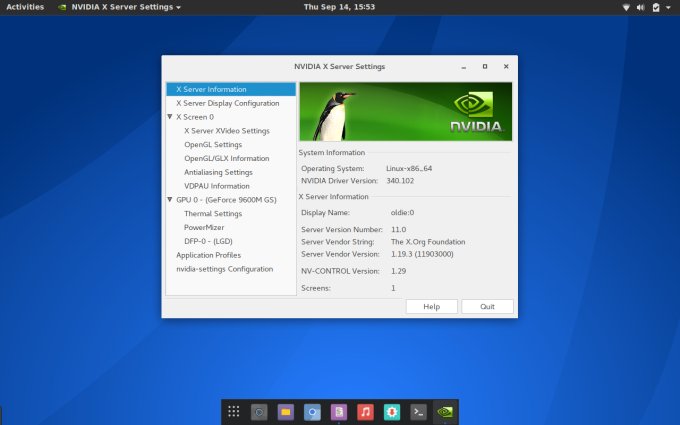Click the network icon in the top bar
The width and height of the screenshot is (680, 425).
[626, 7]
